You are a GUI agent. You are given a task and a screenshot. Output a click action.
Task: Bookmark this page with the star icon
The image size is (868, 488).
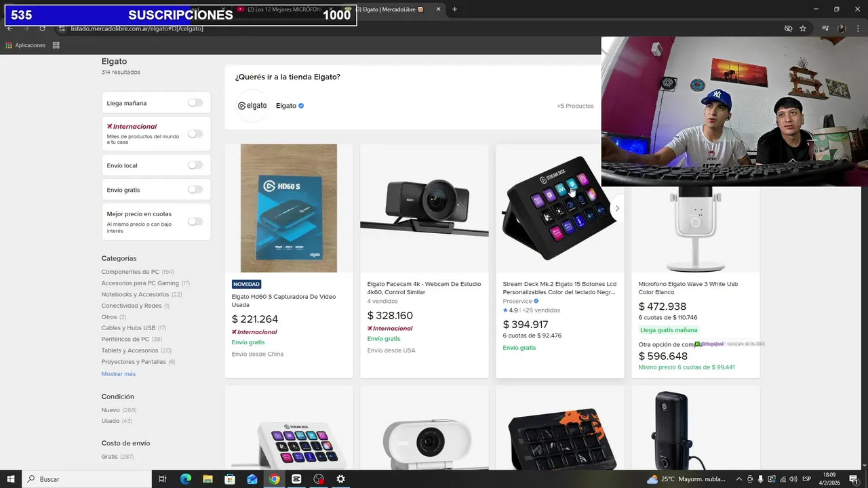pos(803,28)
